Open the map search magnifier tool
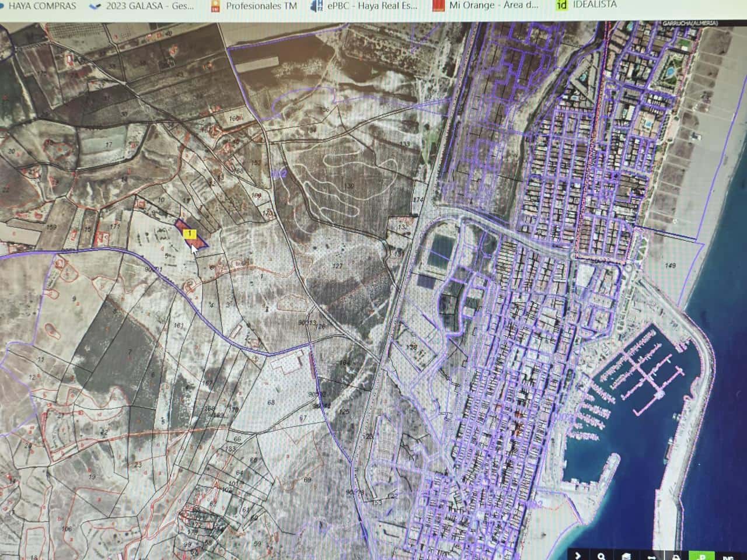 pyautogui.click(x=601, y=555)
